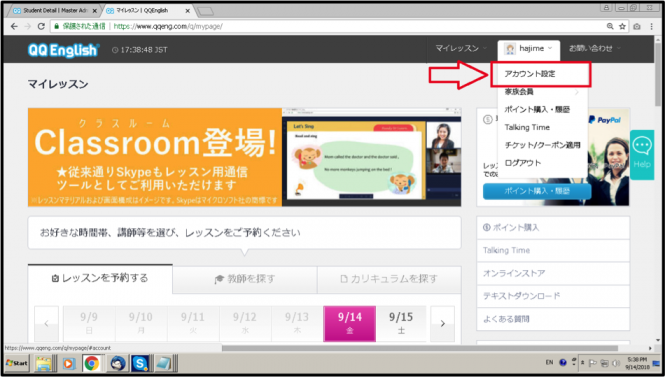The height and width of the screenshot is (377, 665).
Task: Open the file explorer taskbar icon
Action: [43, 363]
